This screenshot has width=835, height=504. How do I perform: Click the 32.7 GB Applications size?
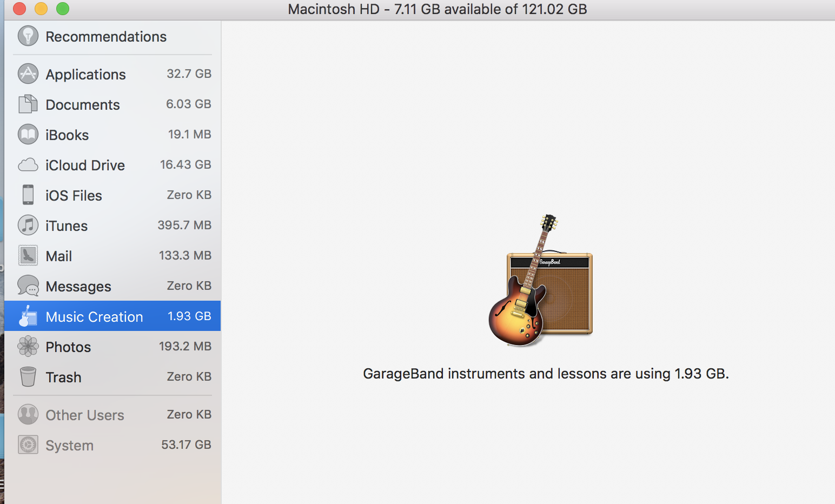coord(189,74)
